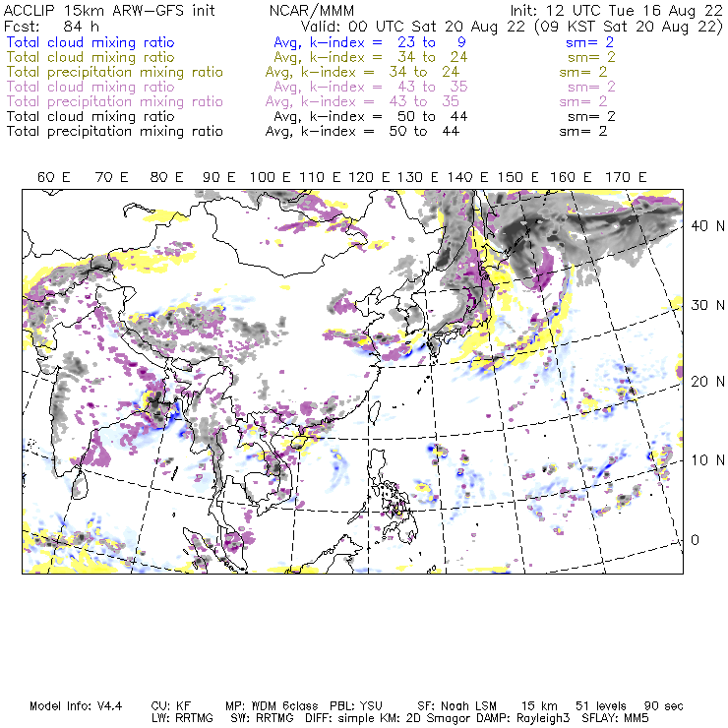Click the black 'k-index = 50 to 44' precipitation row
Viewport: 728px width, 728px height.
tap(381, 132)
